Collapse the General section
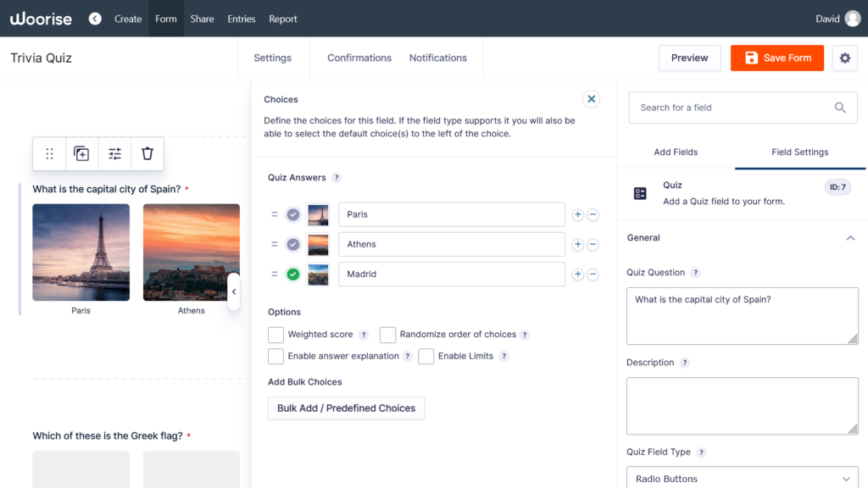This screenshot has height=488, width=868. click(x=850, y=238)
